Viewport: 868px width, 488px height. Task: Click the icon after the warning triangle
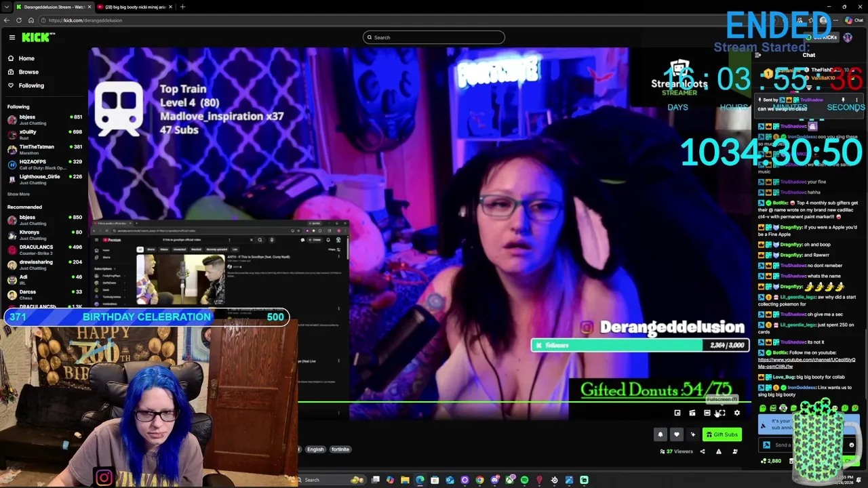pyautogui.click(x=735, y=451)
